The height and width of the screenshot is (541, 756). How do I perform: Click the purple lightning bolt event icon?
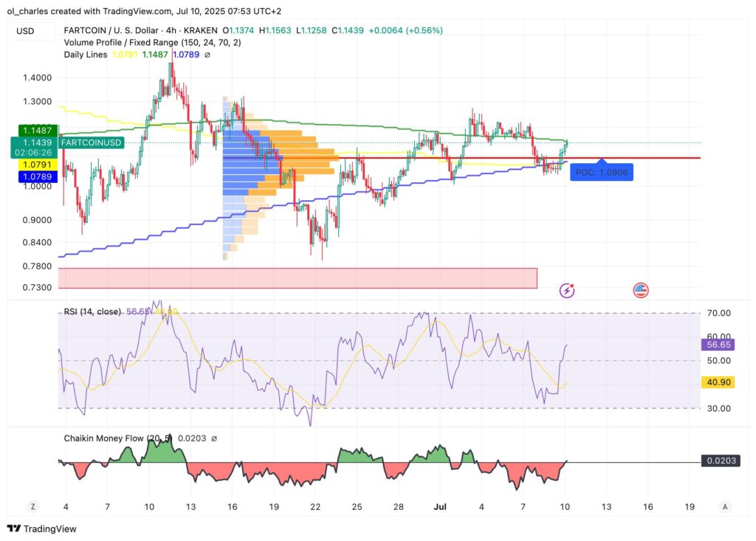pyautogui.click(x=566, y=290)
